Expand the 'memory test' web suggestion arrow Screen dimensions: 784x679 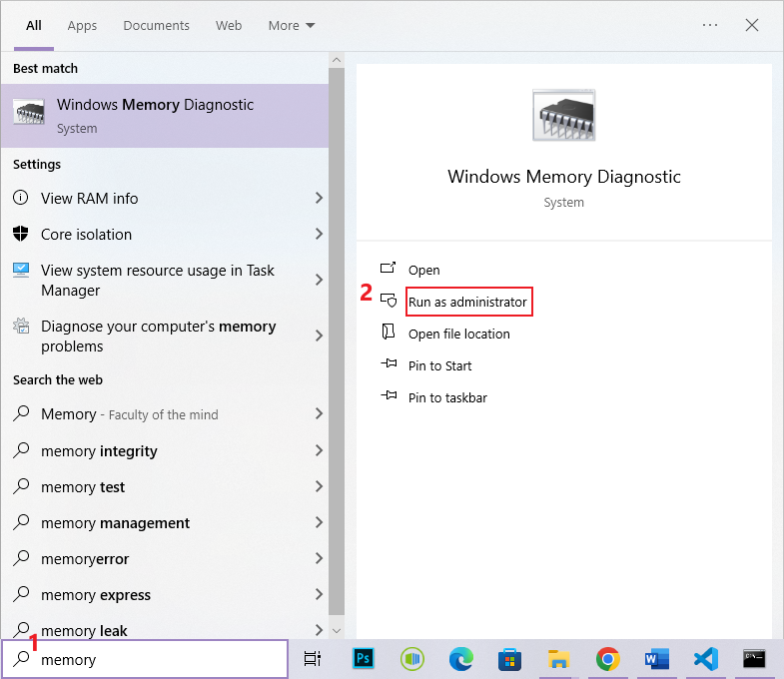[319, 487]
